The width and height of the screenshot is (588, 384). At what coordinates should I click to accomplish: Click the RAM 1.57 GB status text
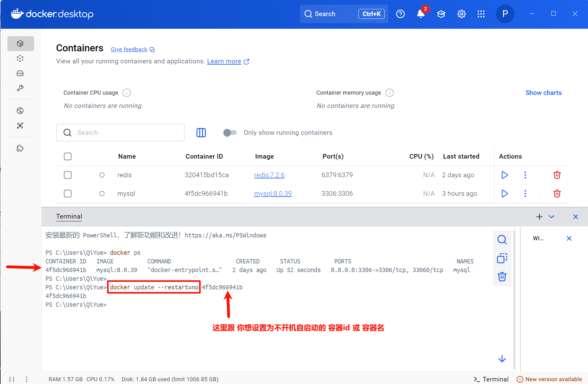pyautogui.click(x=66, y=379)
